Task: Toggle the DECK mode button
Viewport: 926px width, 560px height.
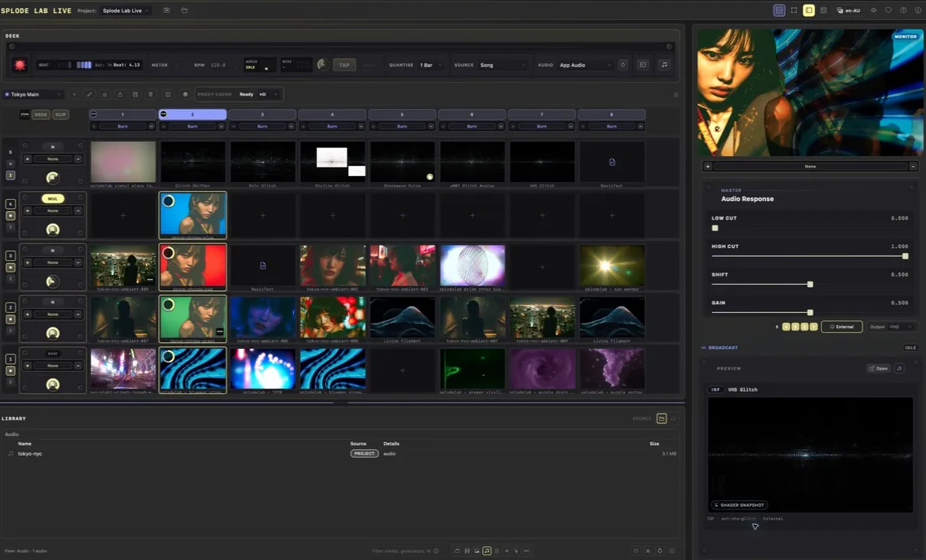Action: (41, 115)
